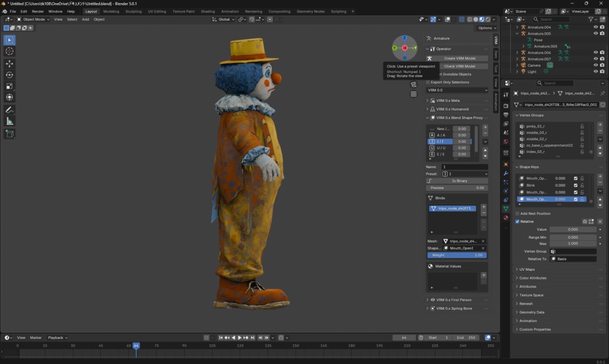Image resolution: width=609 pixels, height=364 pixels.
Task: Click outliner search field
Action: [x=551, y=20]
